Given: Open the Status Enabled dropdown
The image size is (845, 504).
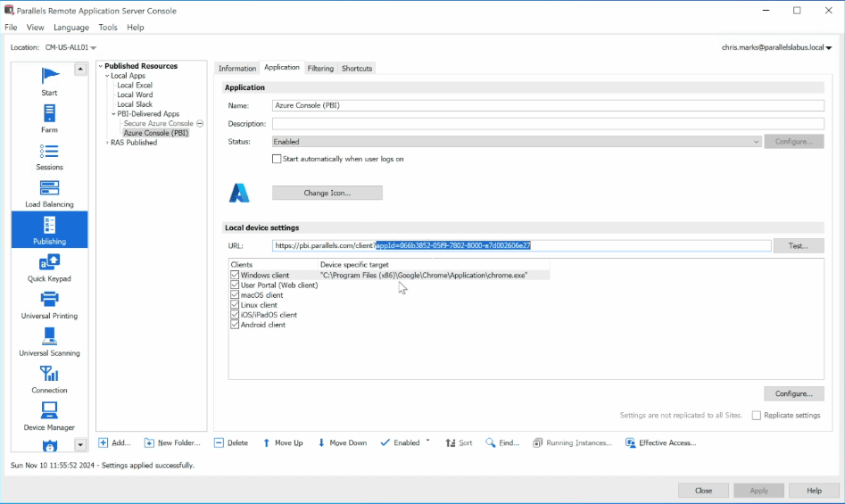Looking at the screenshot, I should tap(517, 142).
